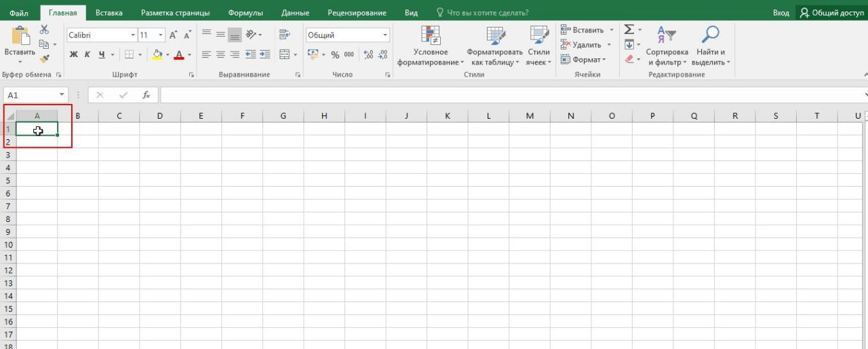This screenshot has width=868, height=349.
Task: Increase the cell indent
Action: pyautogui.click(x=264, y=54)
